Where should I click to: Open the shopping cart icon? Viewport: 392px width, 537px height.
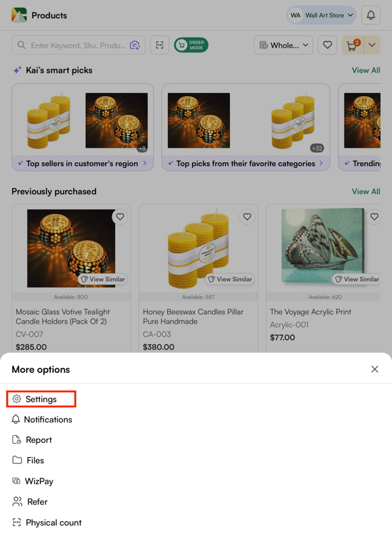pyautogui.click(x=352, y=45)
